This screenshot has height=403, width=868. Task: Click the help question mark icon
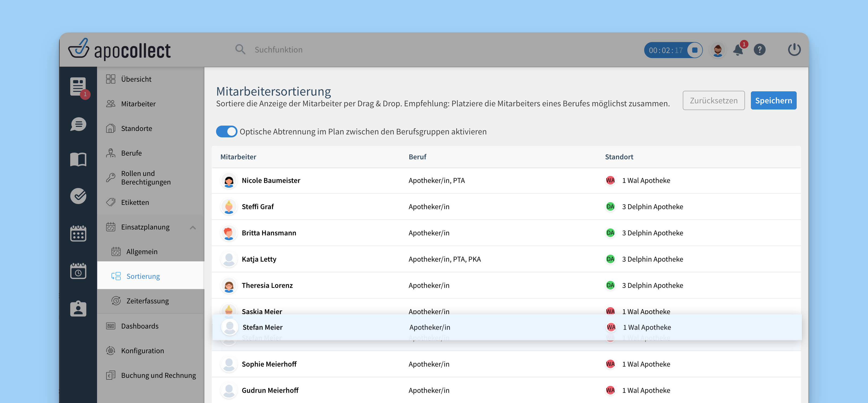(x=759, y=50)
